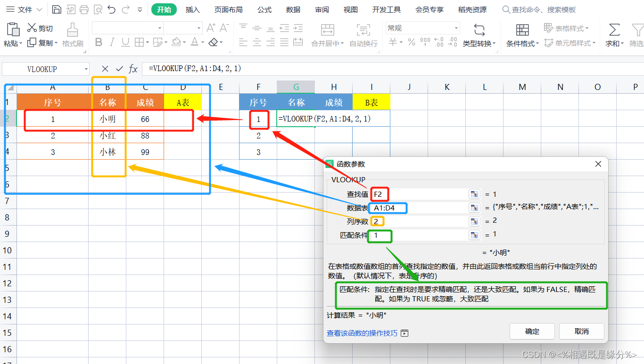Click the Merge and Center (合并居中) icon
644x364 pixels.
coord(327,30)
